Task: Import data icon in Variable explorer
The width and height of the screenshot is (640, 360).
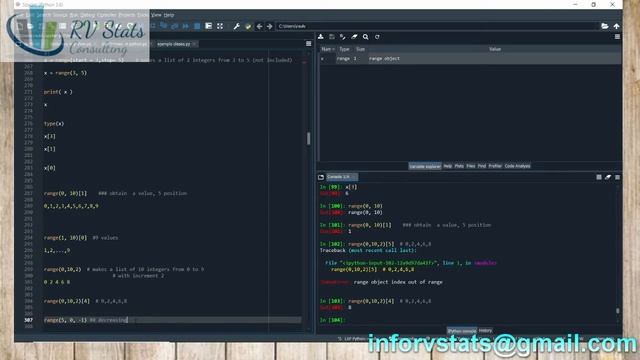Action: click(321, 37)
